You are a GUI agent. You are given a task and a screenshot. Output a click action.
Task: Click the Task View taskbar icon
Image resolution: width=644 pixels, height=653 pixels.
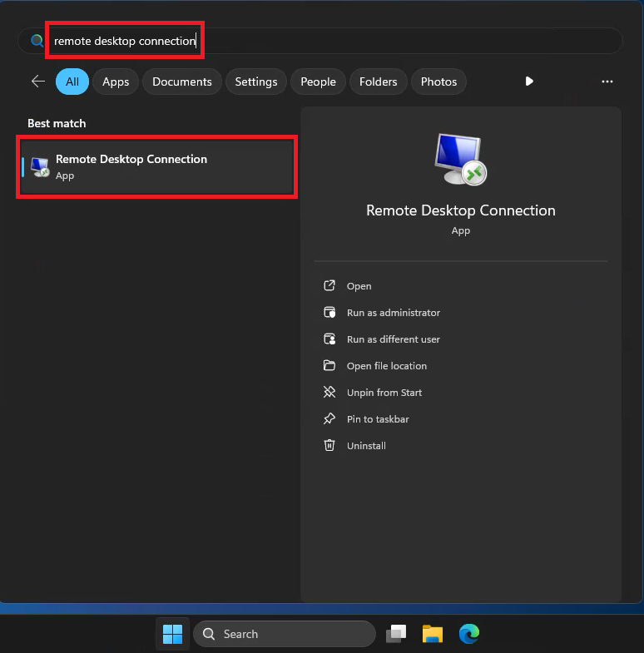tap(395, 634)
